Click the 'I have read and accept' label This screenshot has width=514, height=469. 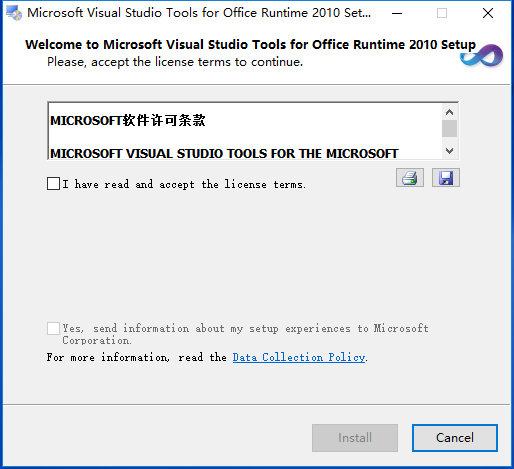(184, 184)
